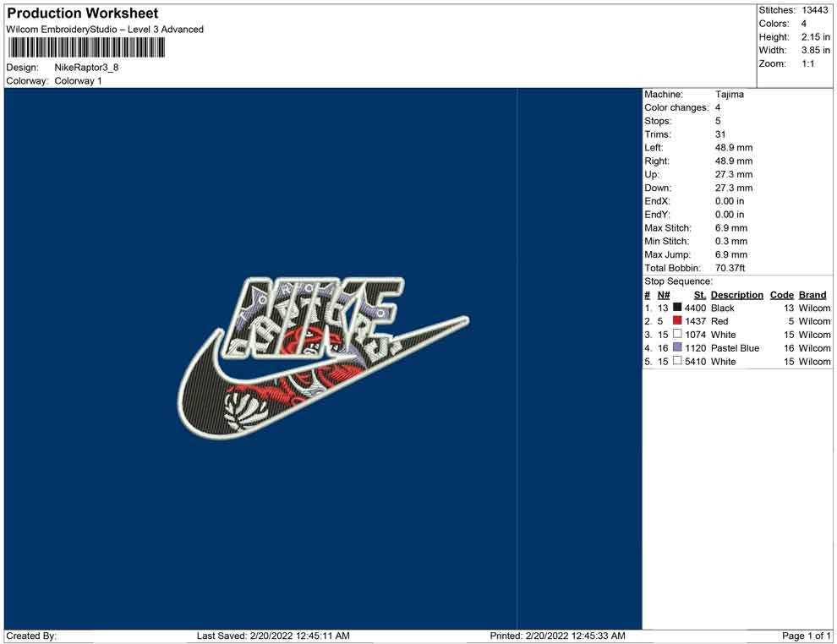Click the barcode under the worksheet title

(86, 48)
